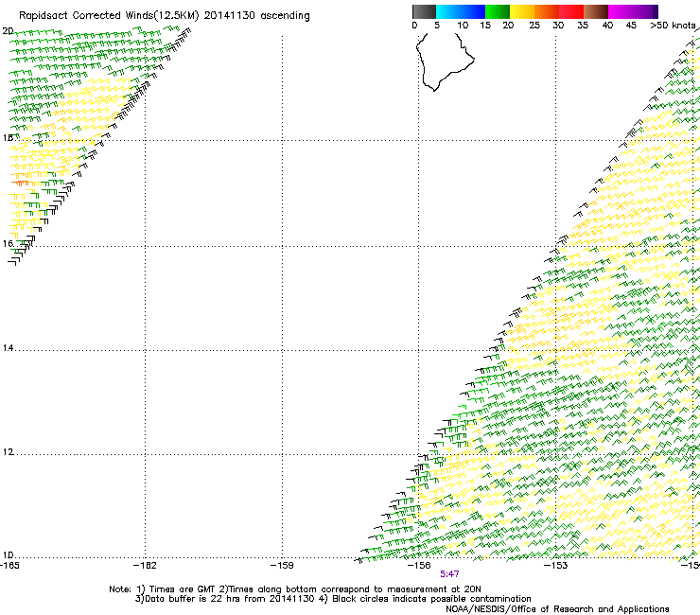Click the longitude label -159

click(282, 566)
